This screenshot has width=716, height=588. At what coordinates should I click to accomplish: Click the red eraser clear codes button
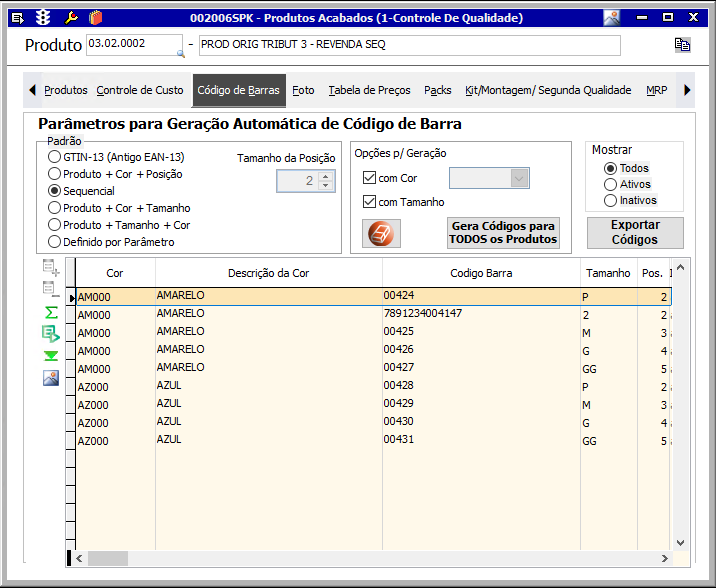tap(381, 234)
